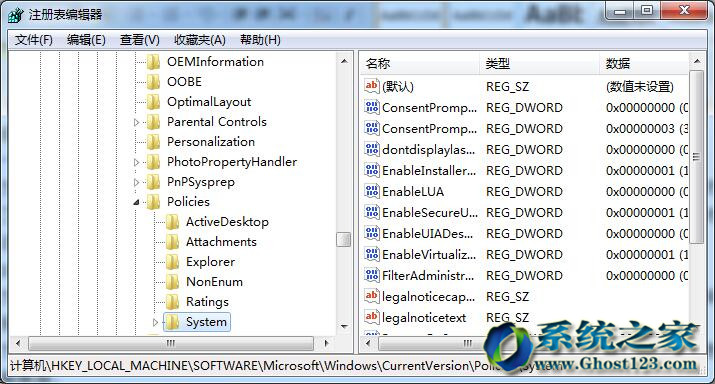Click the tree pane scroll down arrow
715x384 pixels.
pyautogui.click(x=344, y=327)
